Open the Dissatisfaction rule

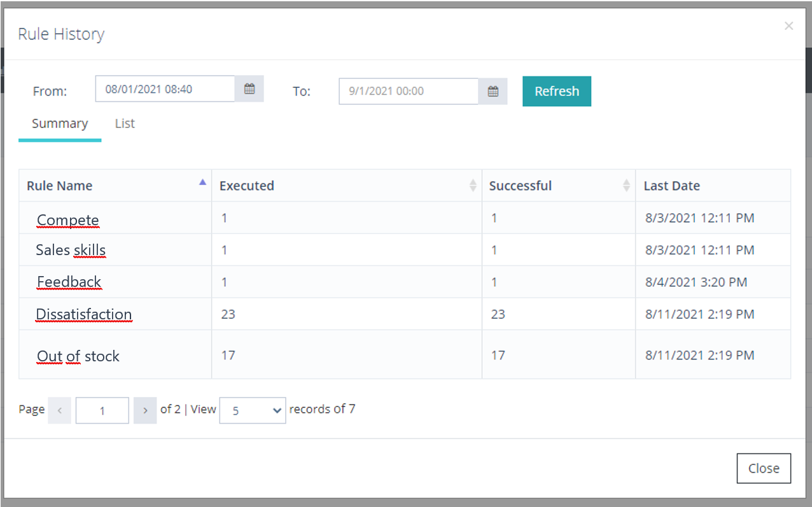click(84, 314)
